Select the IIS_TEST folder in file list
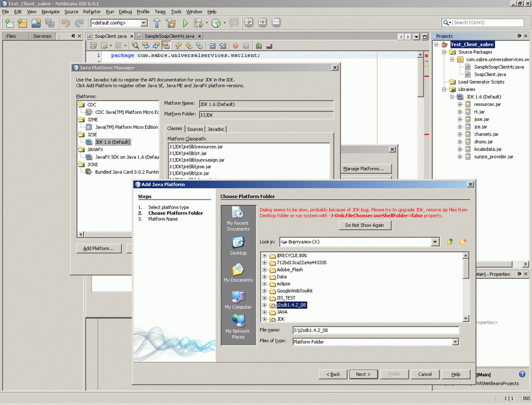 click(x=286, y=298)
